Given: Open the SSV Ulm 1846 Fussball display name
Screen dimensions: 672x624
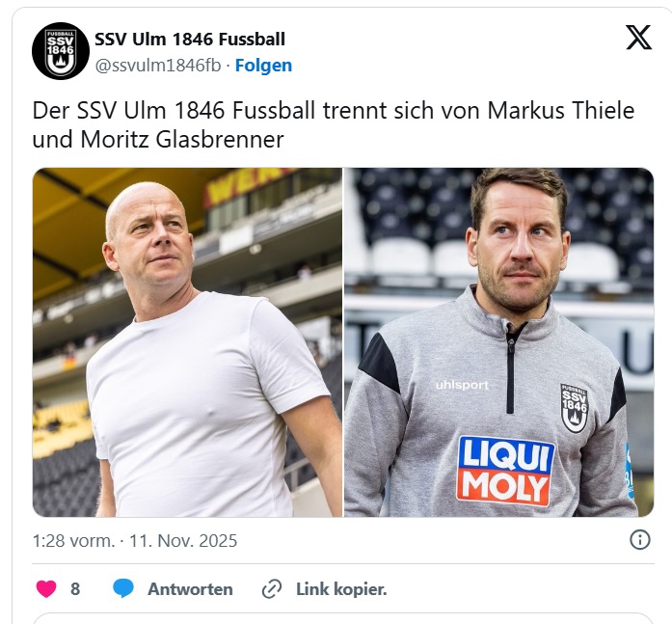Looking at the screenshot, I should [190, 39].
